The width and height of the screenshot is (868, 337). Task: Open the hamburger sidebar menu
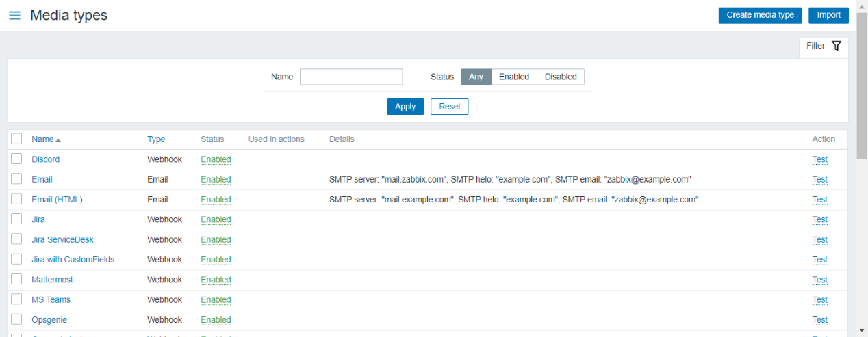(14, 15)
